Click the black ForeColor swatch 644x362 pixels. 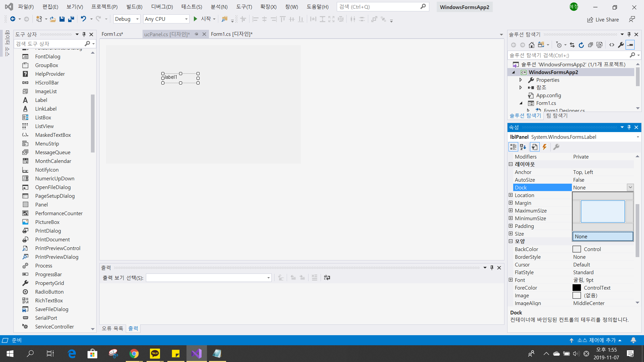coord(577,288)
